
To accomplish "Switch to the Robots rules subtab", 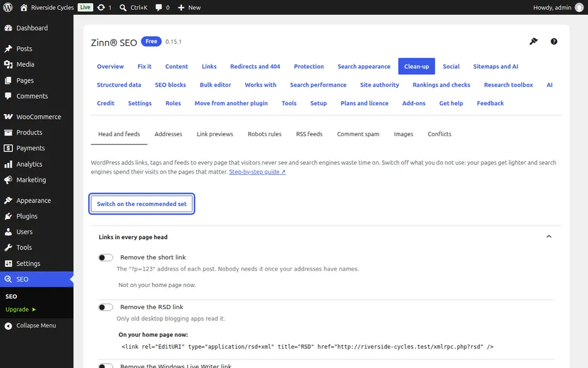I will point(265,134).
